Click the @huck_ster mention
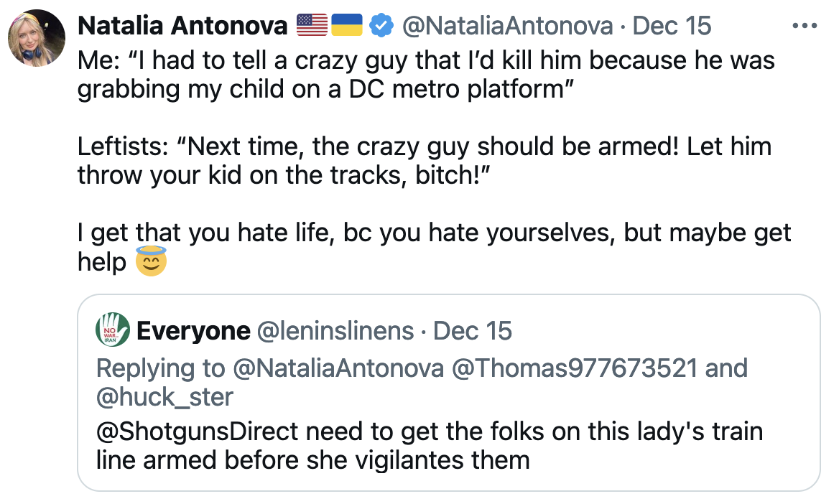This screenshot has width=839, height=504. [x=164, y=396]
